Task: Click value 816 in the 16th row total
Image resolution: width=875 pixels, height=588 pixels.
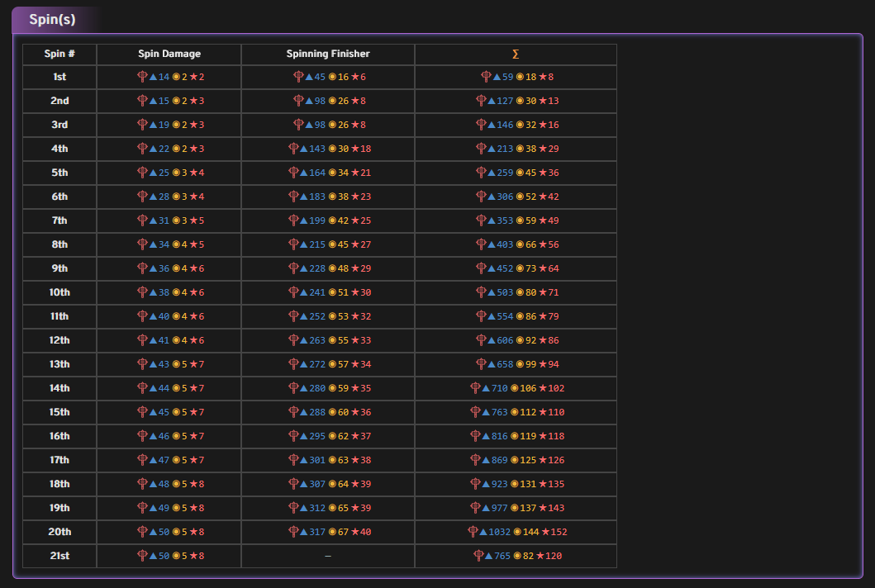Action: click(499, 437)
